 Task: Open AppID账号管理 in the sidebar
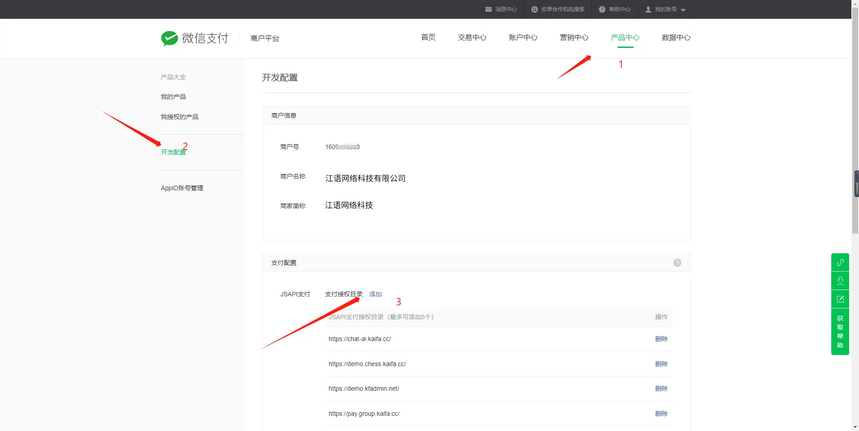point(182,188)
